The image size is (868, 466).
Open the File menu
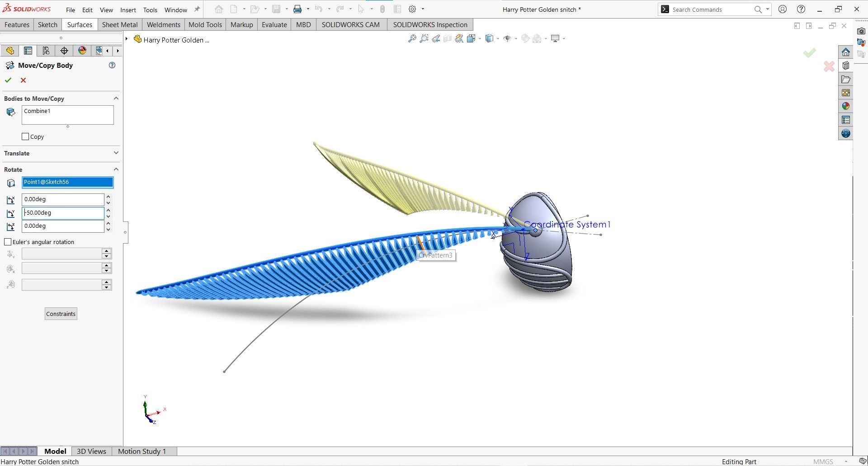pos(71,9)
